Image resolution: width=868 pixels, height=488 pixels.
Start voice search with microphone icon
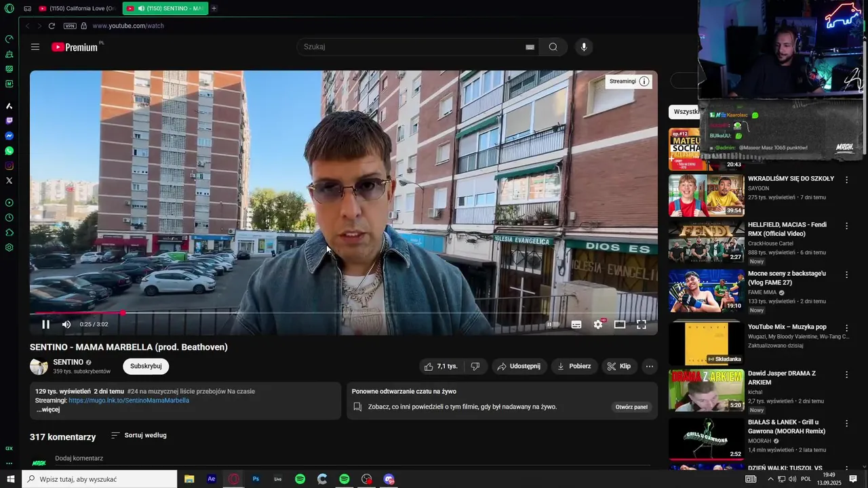584,47
